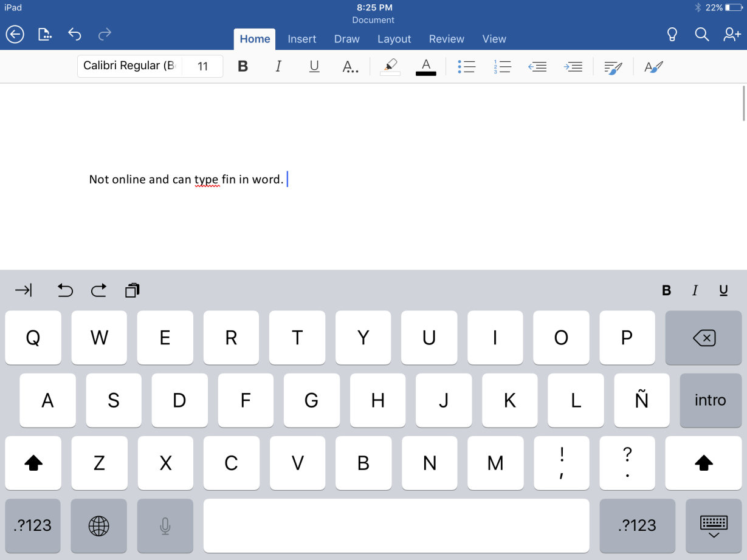Open the font size 11 field
Image resolution: width=747 pixels, height=560 pixels.
pos(203,66)
